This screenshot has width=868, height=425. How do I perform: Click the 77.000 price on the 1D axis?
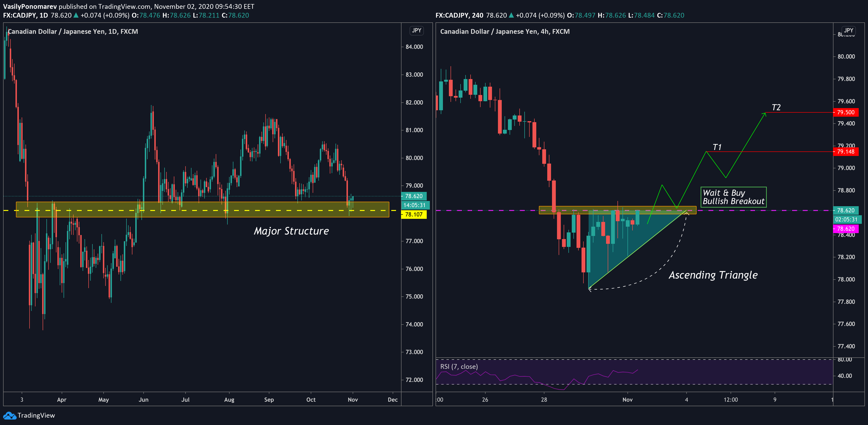pos(414,241)
